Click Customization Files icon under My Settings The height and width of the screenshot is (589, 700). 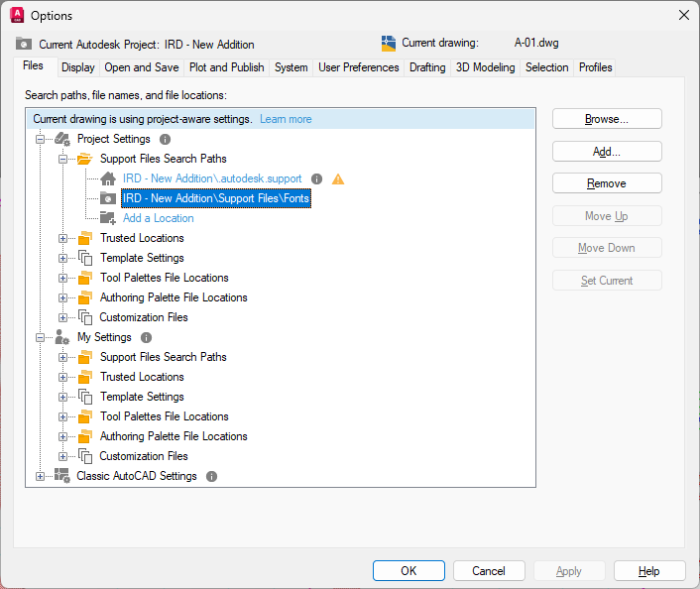click(85, 456)
